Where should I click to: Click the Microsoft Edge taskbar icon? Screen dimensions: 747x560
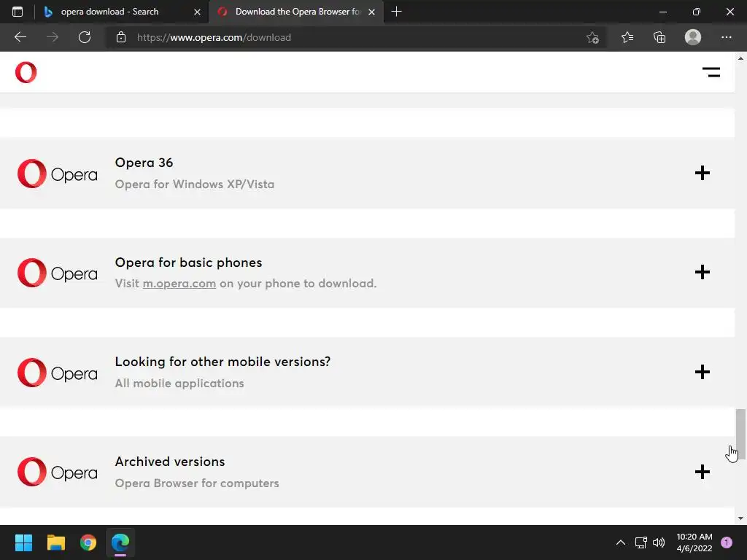coord(120,542)
